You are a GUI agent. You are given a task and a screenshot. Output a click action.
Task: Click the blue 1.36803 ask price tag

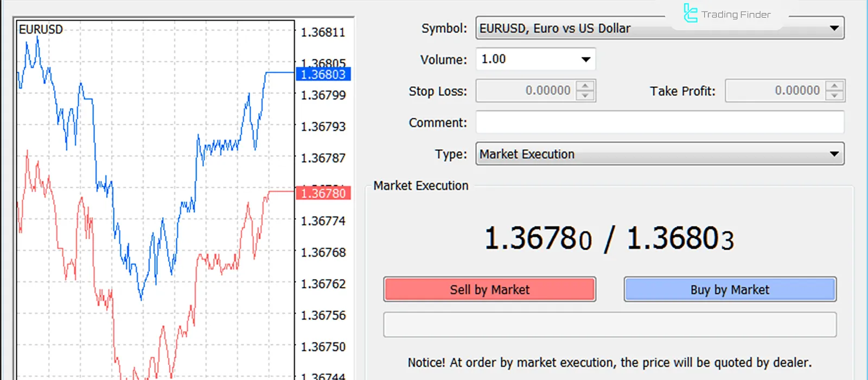pos(323,74)
